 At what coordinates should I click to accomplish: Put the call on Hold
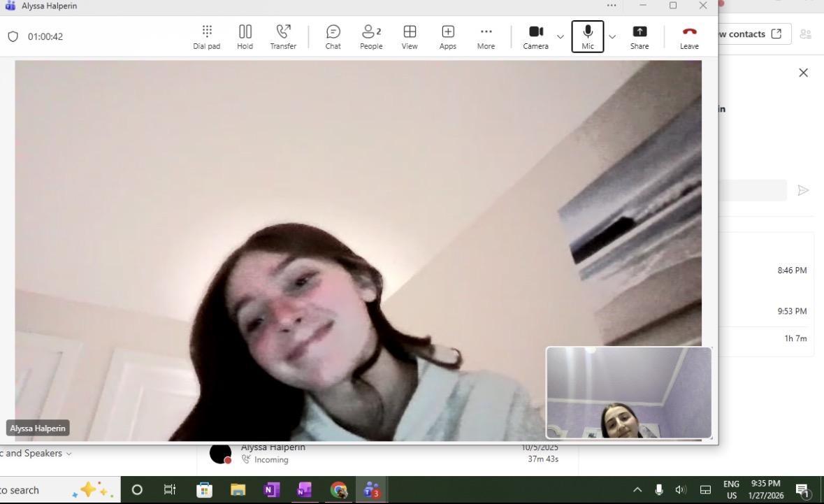click(245, 36)
